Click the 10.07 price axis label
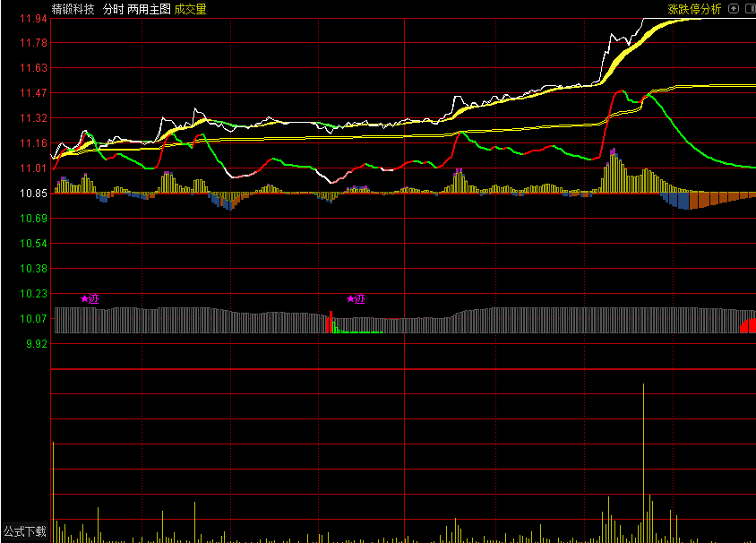 coord(33,319)
